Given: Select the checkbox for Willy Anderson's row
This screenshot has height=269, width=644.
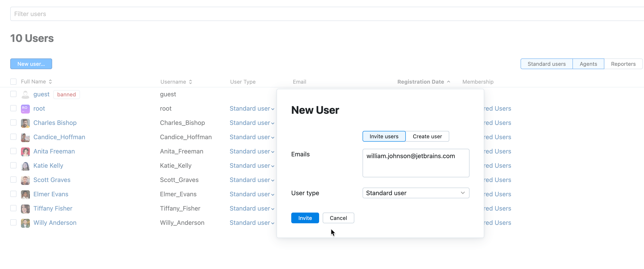Looking at the screenshot, I should pyautogui.click(x=13, y=222).
